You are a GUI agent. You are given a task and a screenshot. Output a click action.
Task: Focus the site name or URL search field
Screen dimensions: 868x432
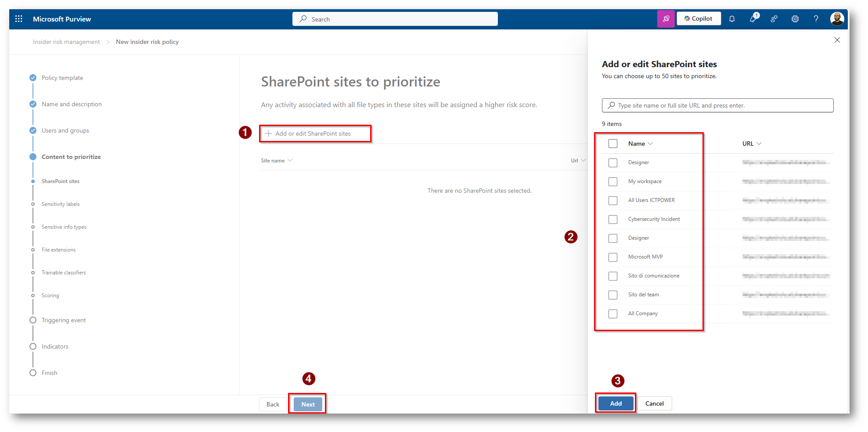point(717,105)
